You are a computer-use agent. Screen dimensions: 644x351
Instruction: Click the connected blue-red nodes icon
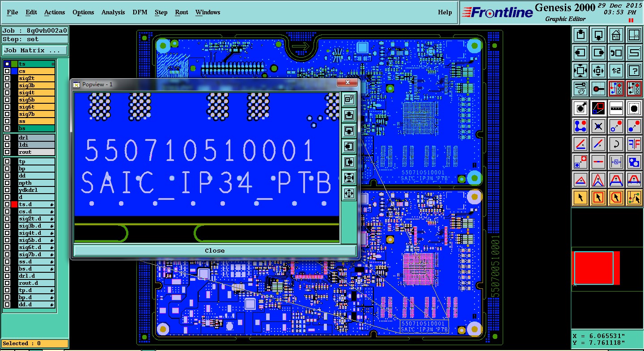580,126
